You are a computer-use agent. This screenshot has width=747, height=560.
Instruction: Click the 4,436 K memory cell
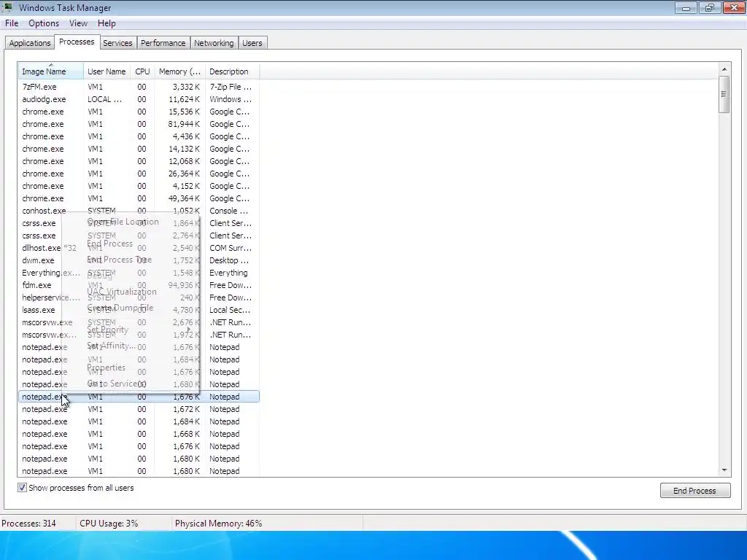(x=186, y=136)
